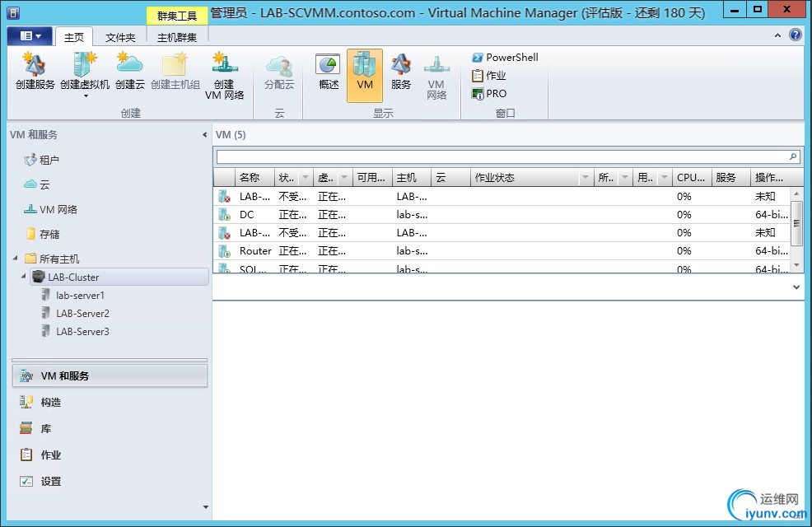Sort by the Operating System (操作...) column header
This screenshot has width=812, height=527.
[777, 178]
